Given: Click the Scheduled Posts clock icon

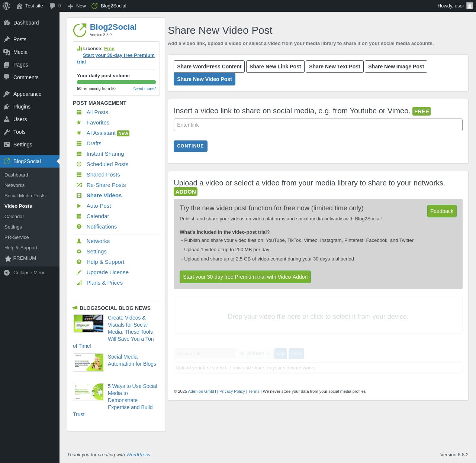Looking at the screenshot, I should pyautogui.click(x=79, y=164).
